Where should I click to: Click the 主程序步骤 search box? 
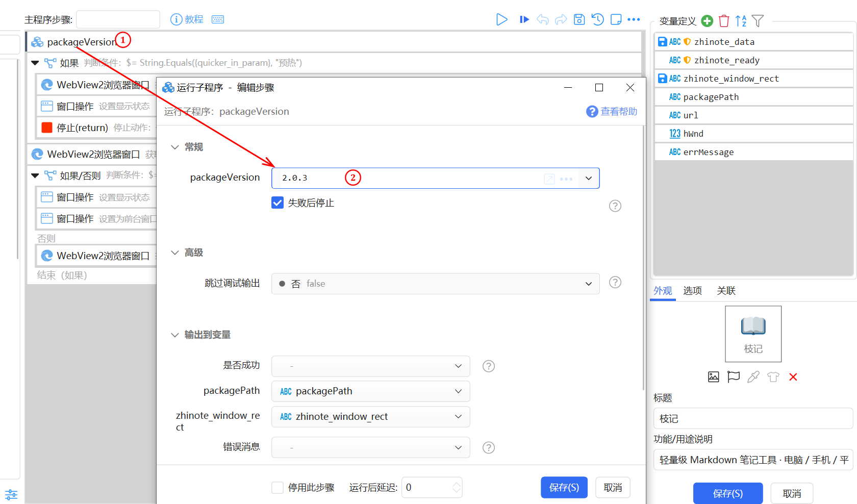(x=118, y=19)
